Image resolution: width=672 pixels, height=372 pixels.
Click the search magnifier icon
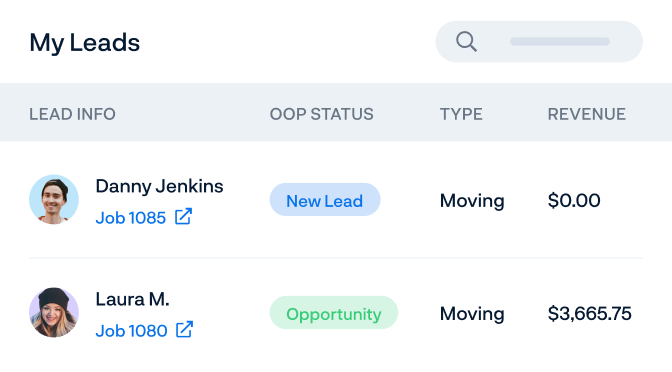466,42
